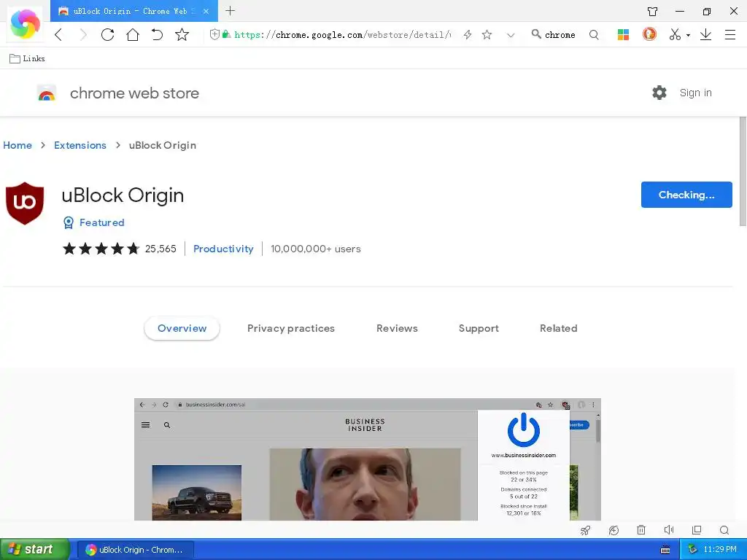Click the green lock icon before https
The width and height of the screenshot is (747, 560).
(x=226, y=34)
